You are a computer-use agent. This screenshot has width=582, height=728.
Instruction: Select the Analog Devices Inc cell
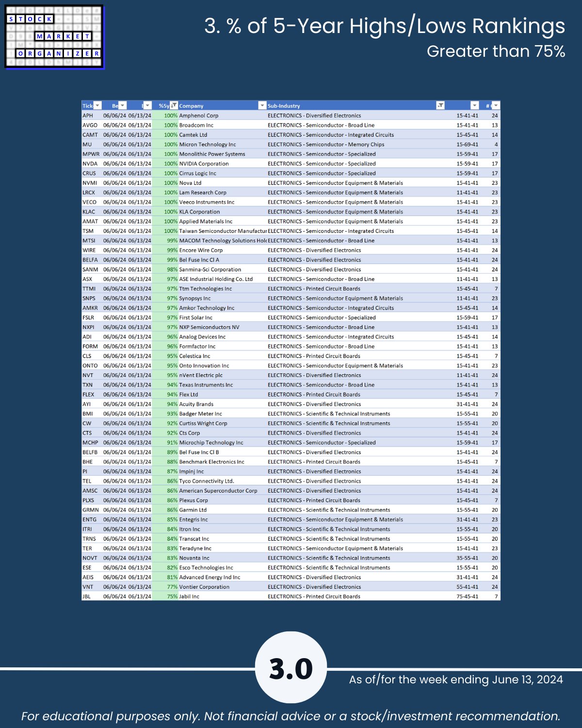click(x=202, y=337)
